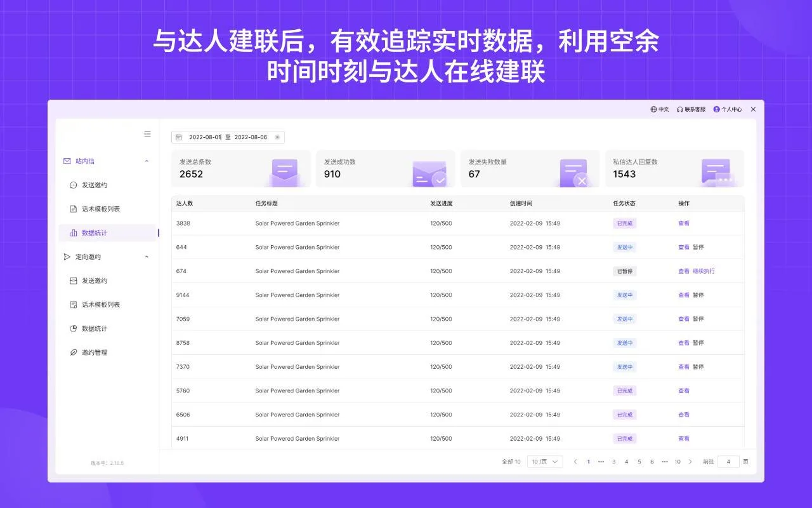The image size is (812, 508).
Task: Click the 任务状态 column header
Action: pyautogui.click(x=624, y=204)
